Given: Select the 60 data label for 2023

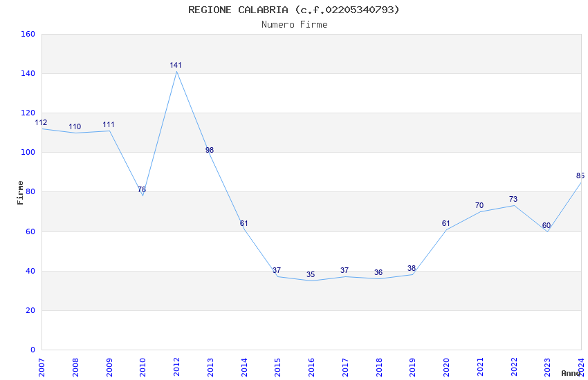Looking at the screenshot, I should (x=546, y=226).
